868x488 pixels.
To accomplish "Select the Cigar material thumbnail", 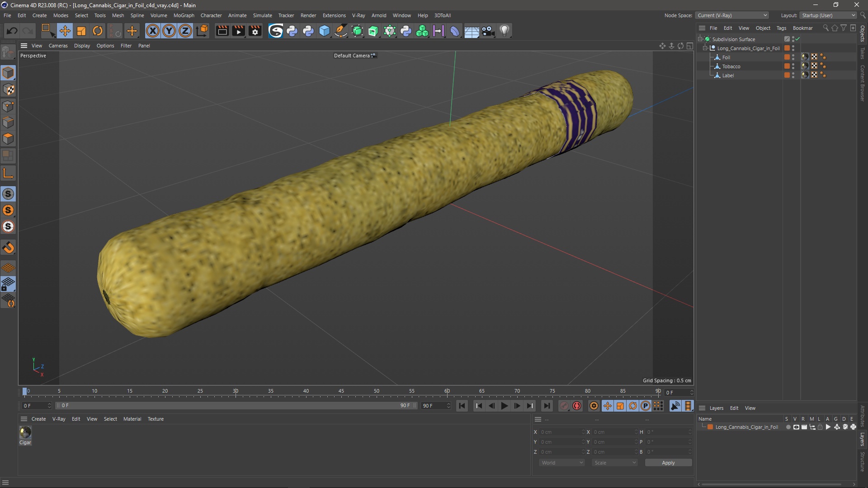I will click(x=25, y=432).
